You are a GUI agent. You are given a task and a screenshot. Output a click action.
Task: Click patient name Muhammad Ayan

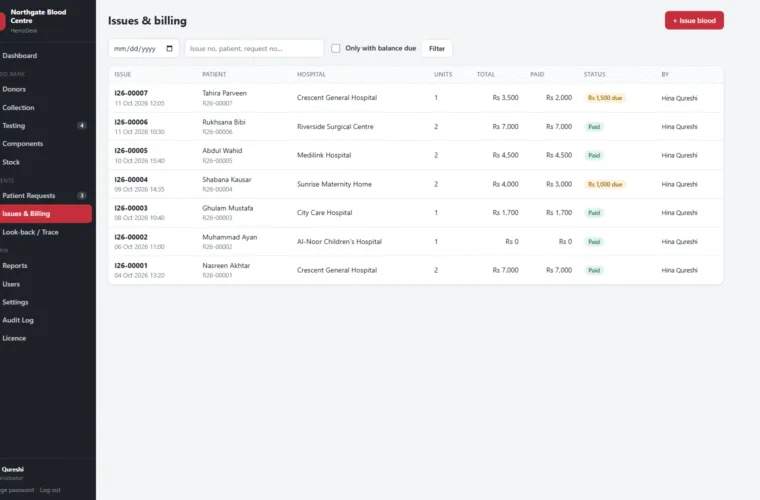pos(230,237)
